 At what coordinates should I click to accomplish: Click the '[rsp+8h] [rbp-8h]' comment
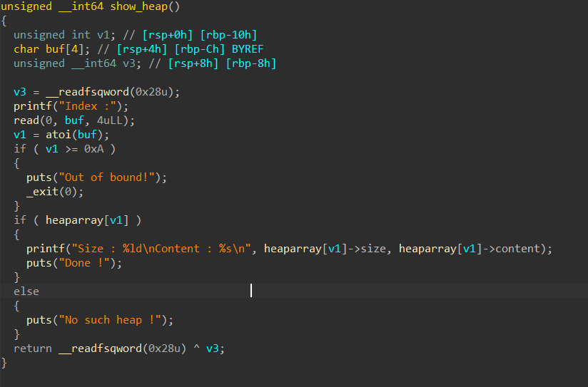point(222,63)
